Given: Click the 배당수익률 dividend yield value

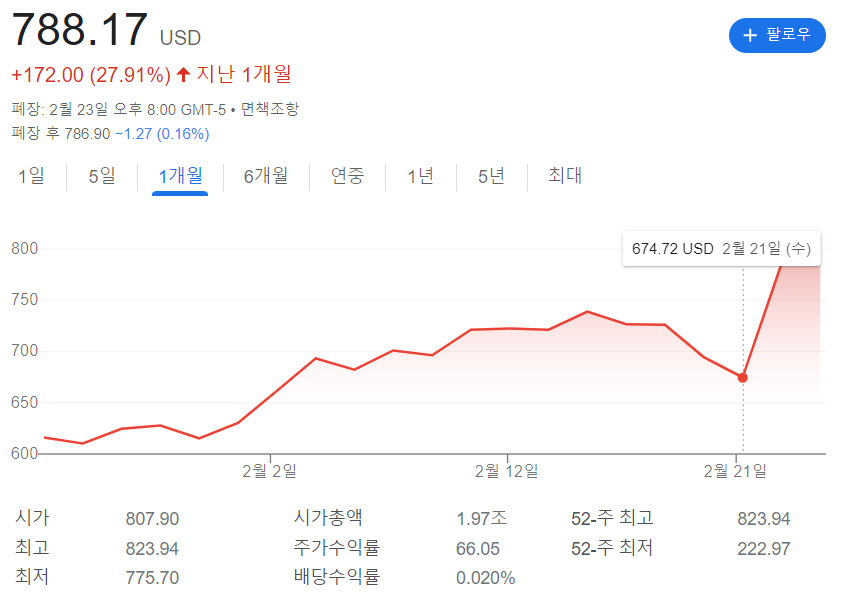Looking at the screenshot, I should click(x=486, y=577).
